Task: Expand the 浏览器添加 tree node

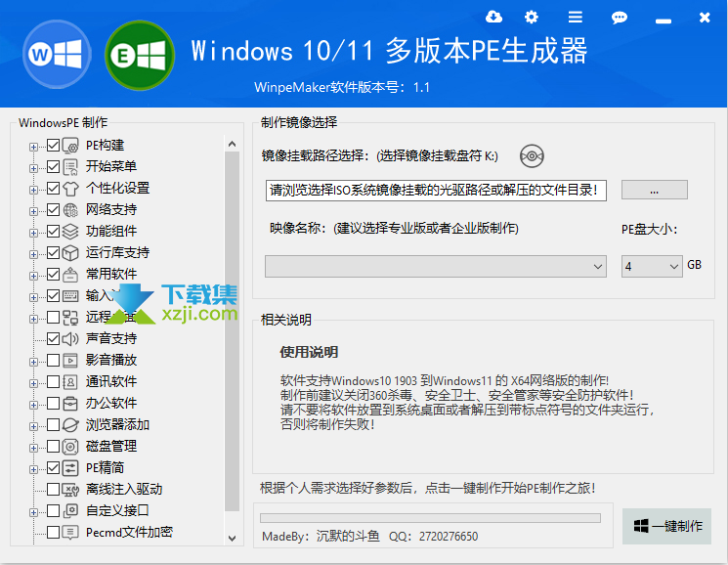Action: click(x=33, y=426)
